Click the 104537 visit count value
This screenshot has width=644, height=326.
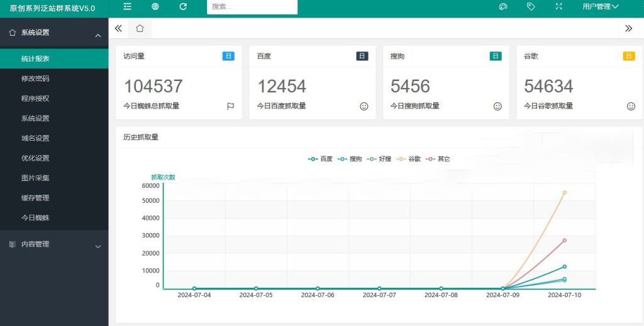pyautogui.click(x=153, y=86)
